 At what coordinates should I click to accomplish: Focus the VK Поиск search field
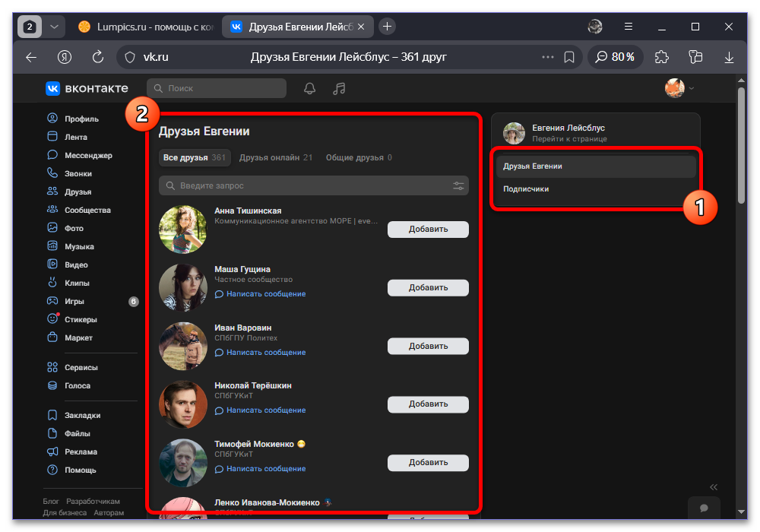(217, 88)
